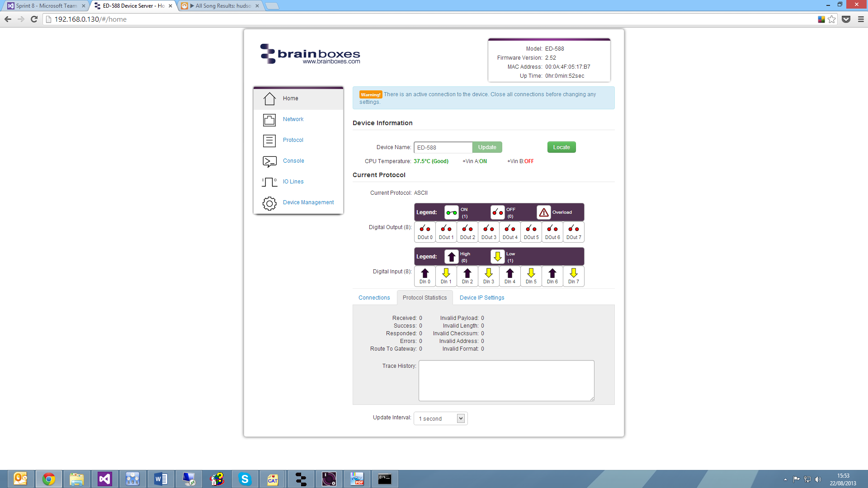
Task: Show hidden system tray icons arrow
Action: pos(785,479)
